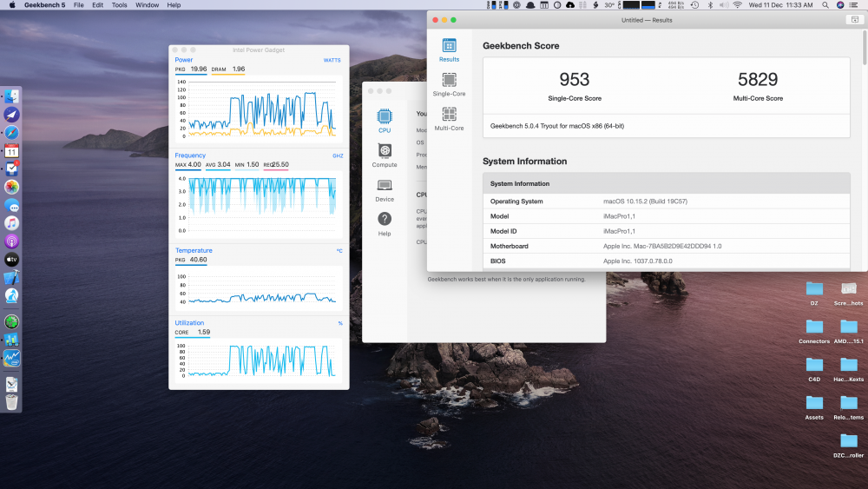Image resolution: width=868 pixels, height=489 pixels.
Task: Open Finder from the dock
Action: click(11, 96)
